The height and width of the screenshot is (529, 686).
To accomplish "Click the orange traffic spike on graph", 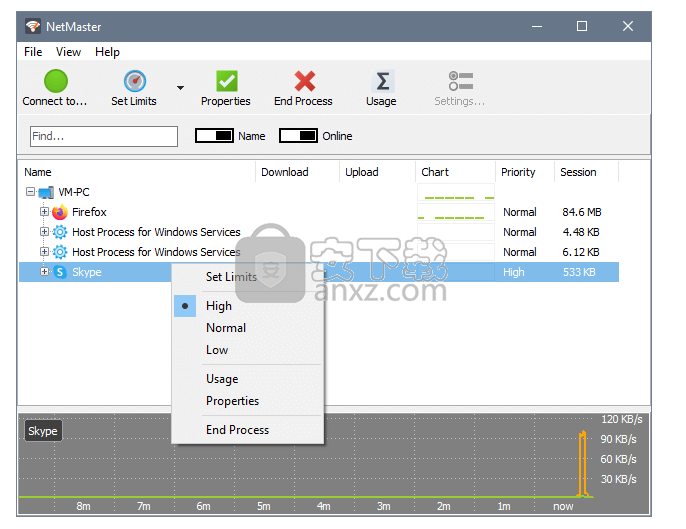I will pyautogui.click(x=583, y=464).
